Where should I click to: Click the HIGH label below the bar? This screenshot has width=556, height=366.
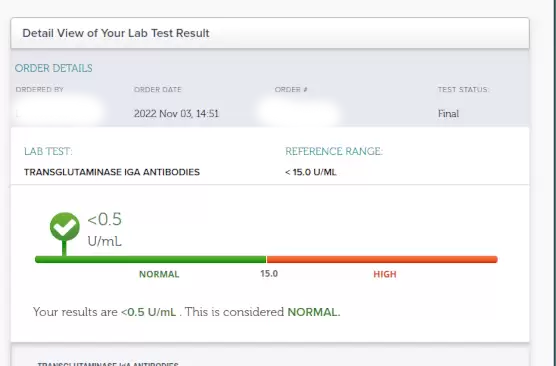385,274
